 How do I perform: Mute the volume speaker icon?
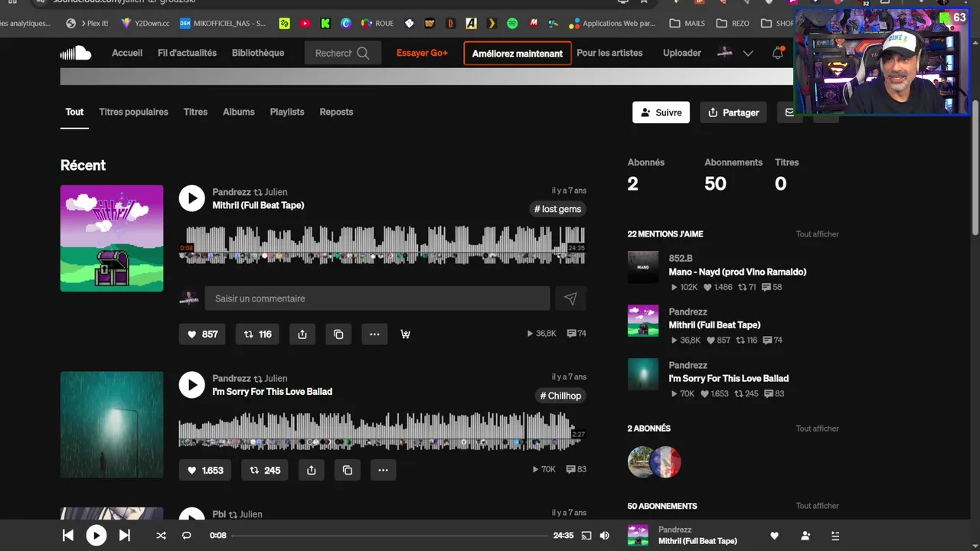pyautogui.click(x=605, y=536)
